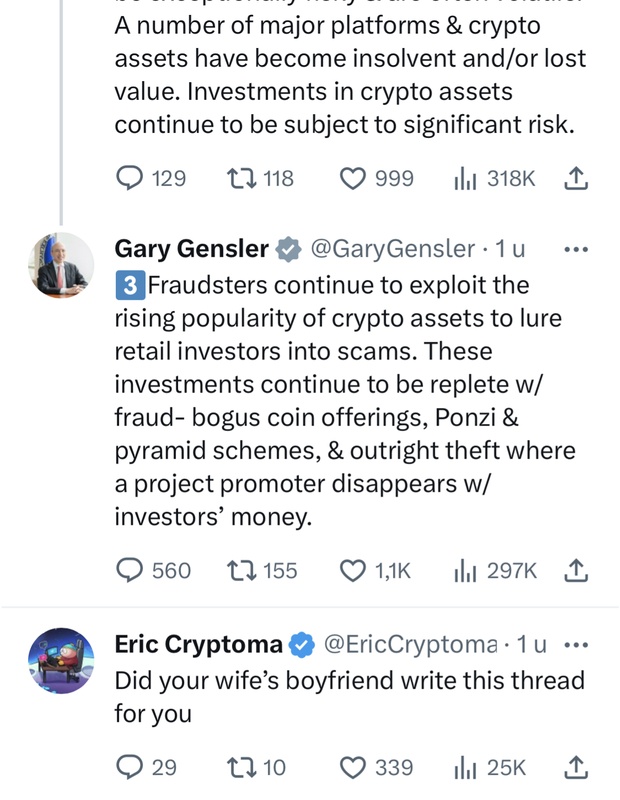Retweet the tweet with 118 retweets
The image size is (620, 800).
tap(241, 179)
